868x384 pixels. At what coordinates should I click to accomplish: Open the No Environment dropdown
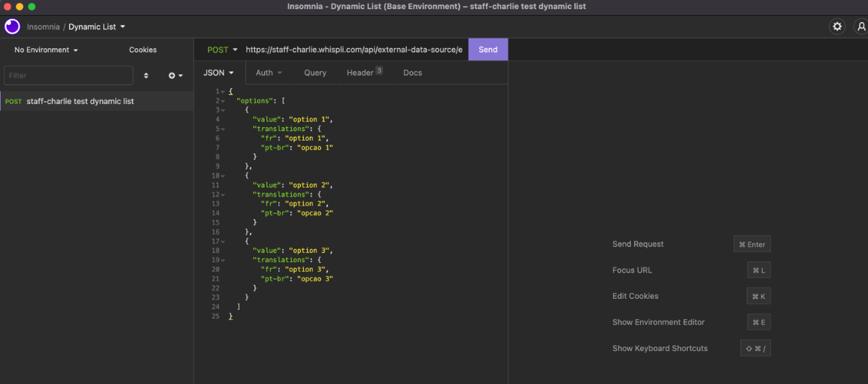(46, 50)
